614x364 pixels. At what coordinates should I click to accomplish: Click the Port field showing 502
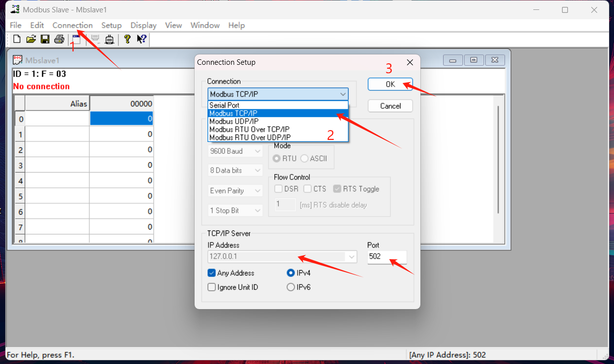[387, 257]
